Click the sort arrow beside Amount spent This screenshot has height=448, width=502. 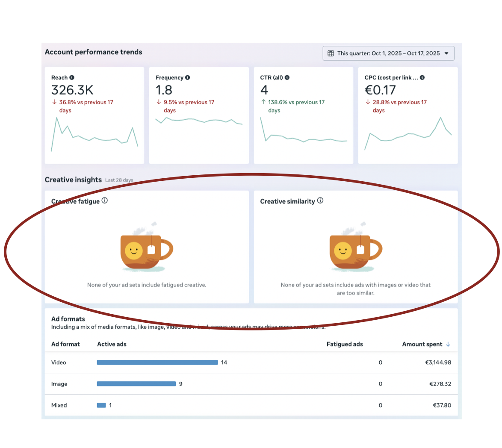(448, 344)
